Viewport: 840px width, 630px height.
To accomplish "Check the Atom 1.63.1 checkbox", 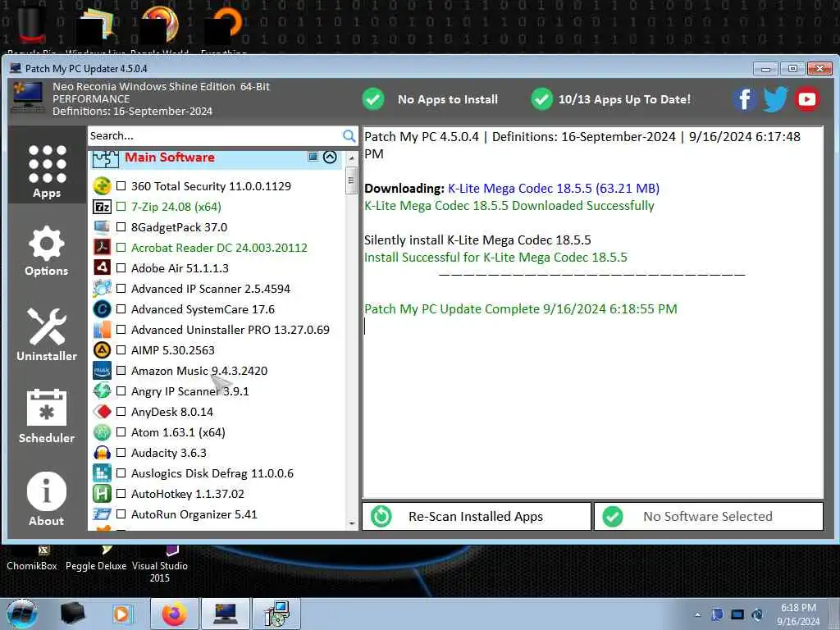I will [x=121, y=432].
